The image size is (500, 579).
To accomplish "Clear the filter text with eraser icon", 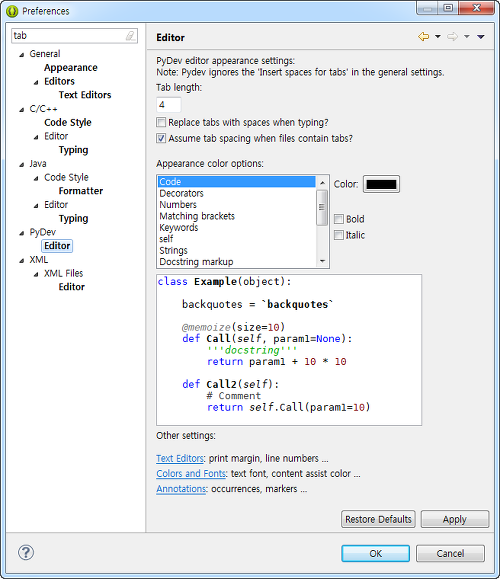I will (x=130, y=36).
